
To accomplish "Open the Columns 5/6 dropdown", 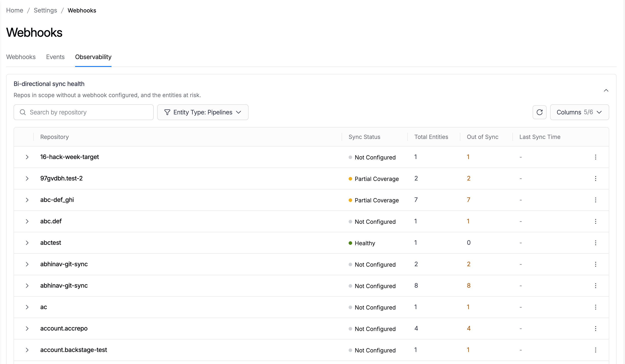I will click(x=579, y=112).
